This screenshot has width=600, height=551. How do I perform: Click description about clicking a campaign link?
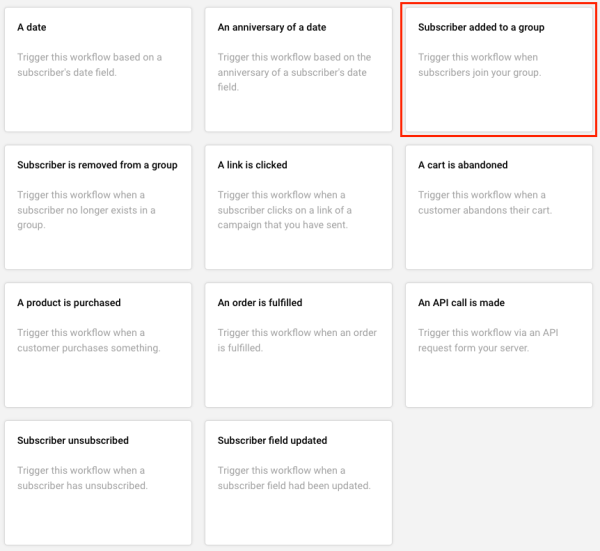pyautogui.click(x=285, y=211)
